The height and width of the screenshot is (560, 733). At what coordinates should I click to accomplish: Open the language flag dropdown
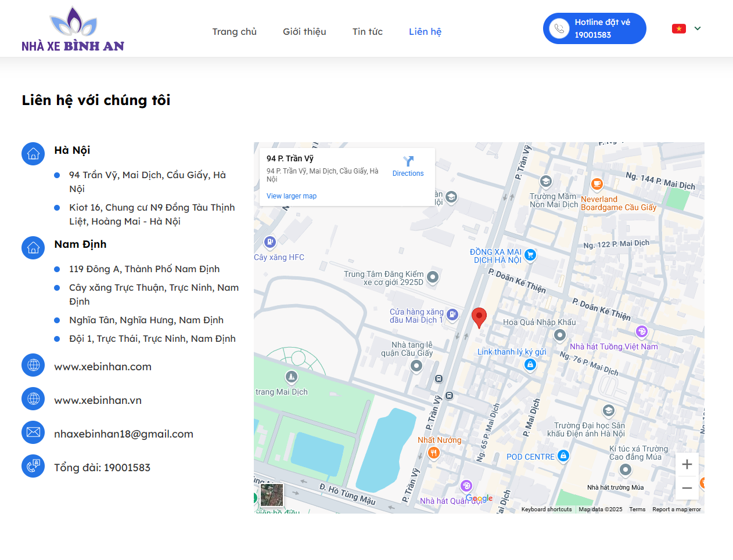click(678, 28)
